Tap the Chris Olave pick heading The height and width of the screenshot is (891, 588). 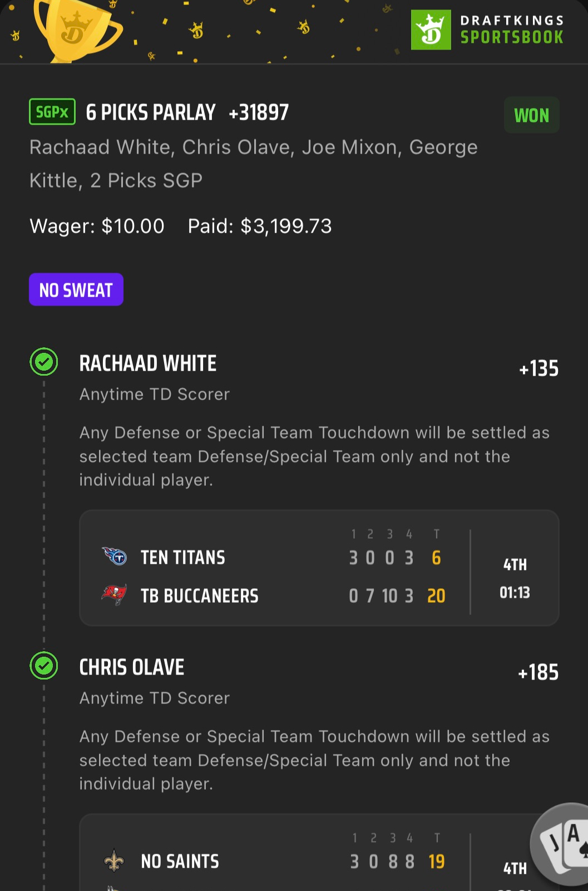[x=132, y=667]
